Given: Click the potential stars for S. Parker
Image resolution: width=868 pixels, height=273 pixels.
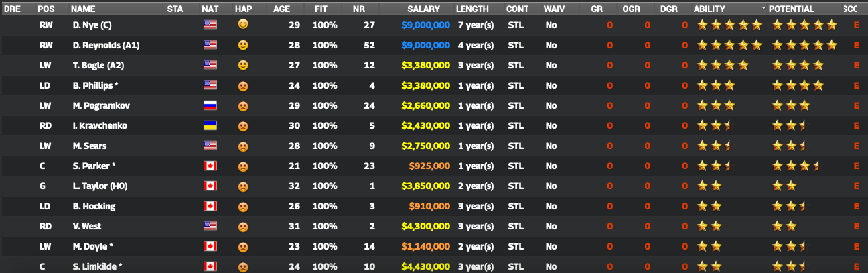Looking at the screenshot, I should tap(796, 166).
